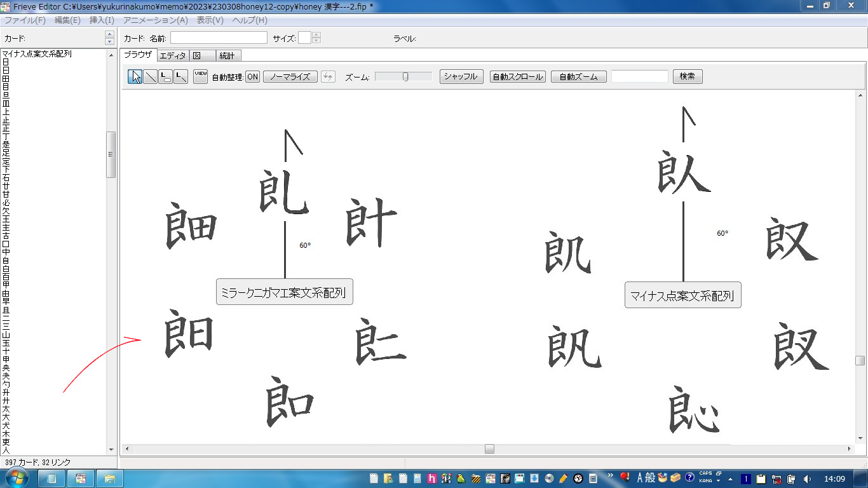Select the arrow cursor tool
The width and height of the screenshot is (868, 488).
(x=135, y=77)
